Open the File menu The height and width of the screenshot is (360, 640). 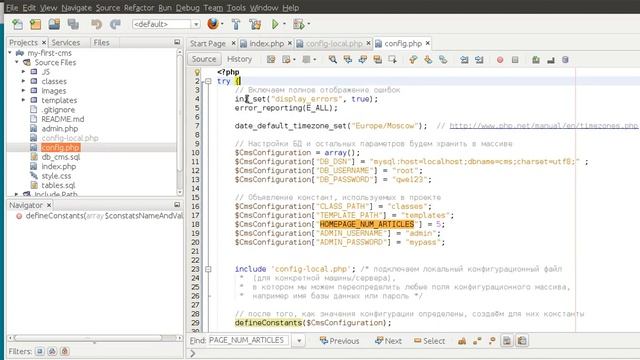coord(12,8)
